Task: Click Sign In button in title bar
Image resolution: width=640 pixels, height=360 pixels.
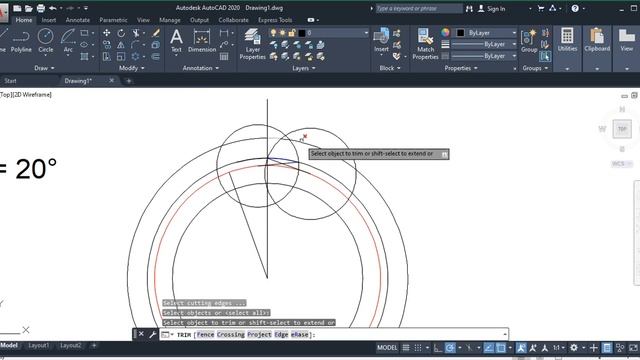Action: 491,8
